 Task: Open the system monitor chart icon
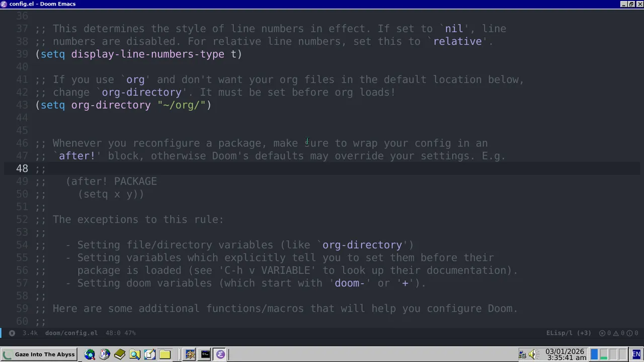[x=104, y=354]
